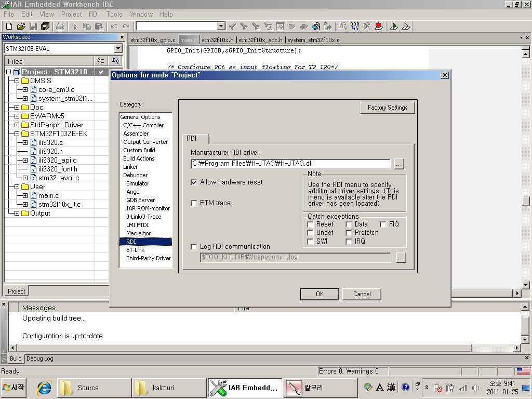This screenshot has height=399, width=532.
Task: Click the Stop Build toolbar icon
Action: pos(367,26)
